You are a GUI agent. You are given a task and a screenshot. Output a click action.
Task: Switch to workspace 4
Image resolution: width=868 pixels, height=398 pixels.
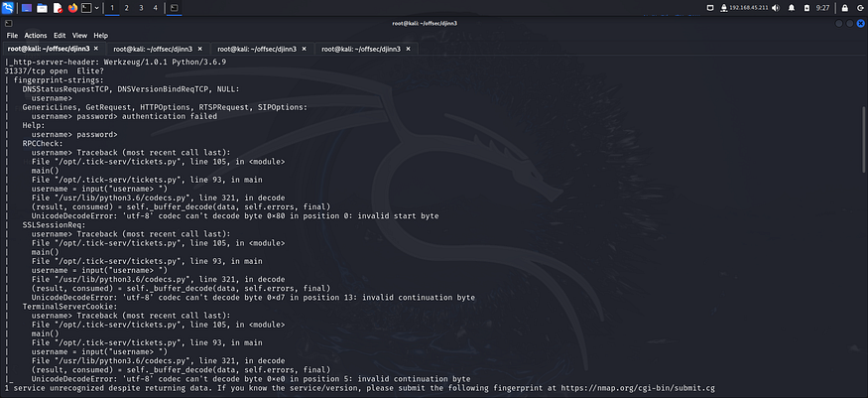click(x=155, y=8)
